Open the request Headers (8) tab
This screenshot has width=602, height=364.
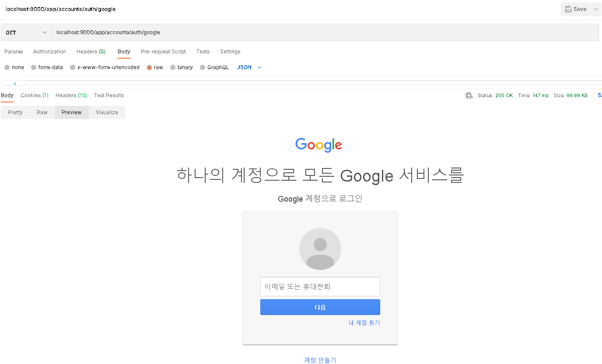[x=91, y=52]
